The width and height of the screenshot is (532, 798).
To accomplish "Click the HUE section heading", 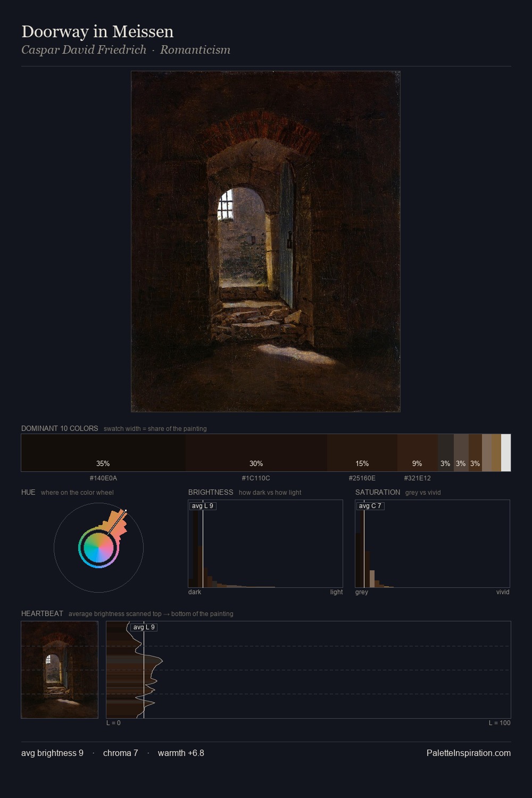I will pos(28,492).
